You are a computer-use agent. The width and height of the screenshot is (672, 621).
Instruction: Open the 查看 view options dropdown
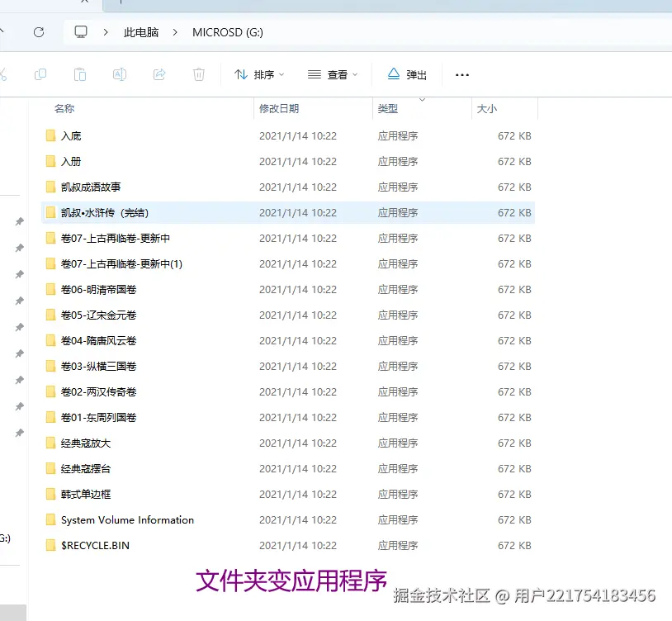(333, 73)
